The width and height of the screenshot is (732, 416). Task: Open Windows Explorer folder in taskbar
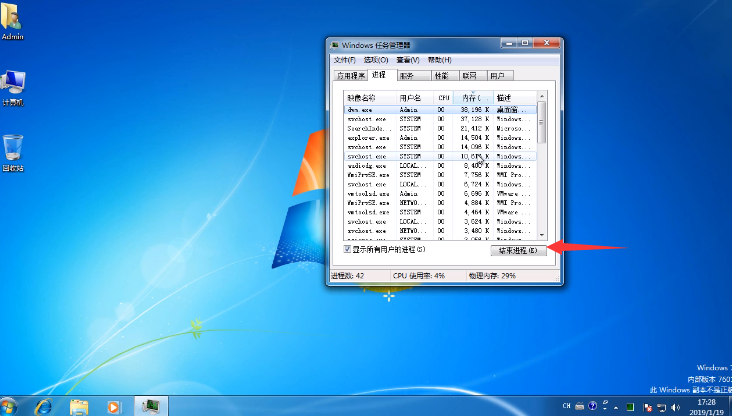[79, 407]
